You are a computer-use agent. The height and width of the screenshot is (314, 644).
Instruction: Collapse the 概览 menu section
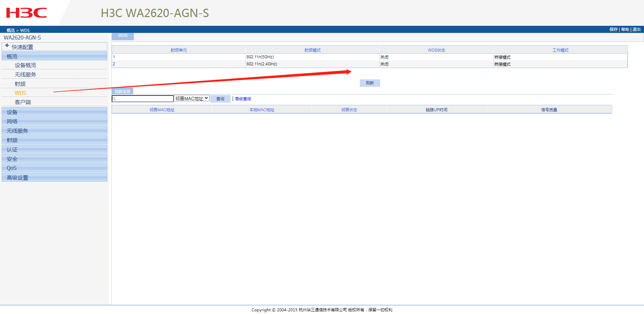coord(54,56)
